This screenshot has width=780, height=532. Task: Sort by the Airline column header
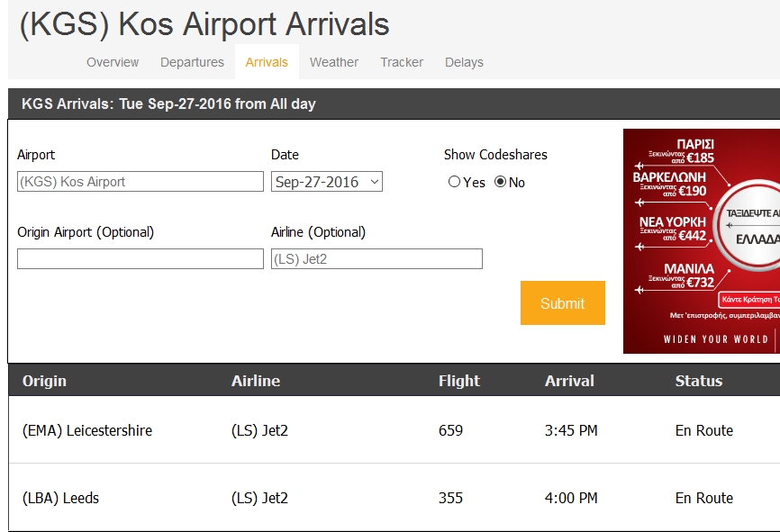click(x=256, y=381)
